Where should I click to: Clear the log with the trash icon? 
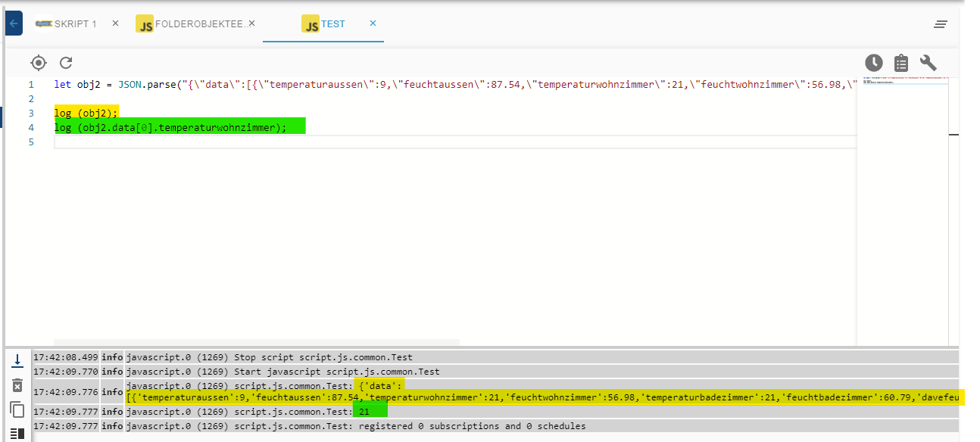[17, 385]
